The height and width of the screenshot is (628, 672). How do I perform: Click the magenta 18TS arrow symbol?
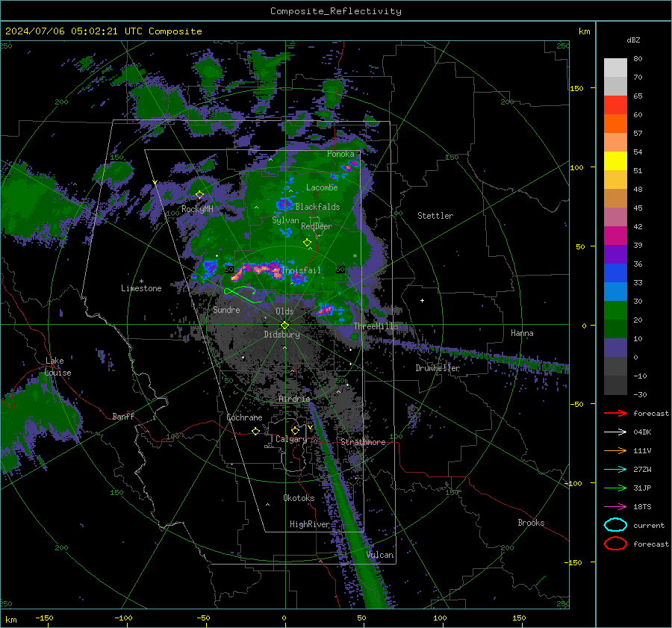615,507
